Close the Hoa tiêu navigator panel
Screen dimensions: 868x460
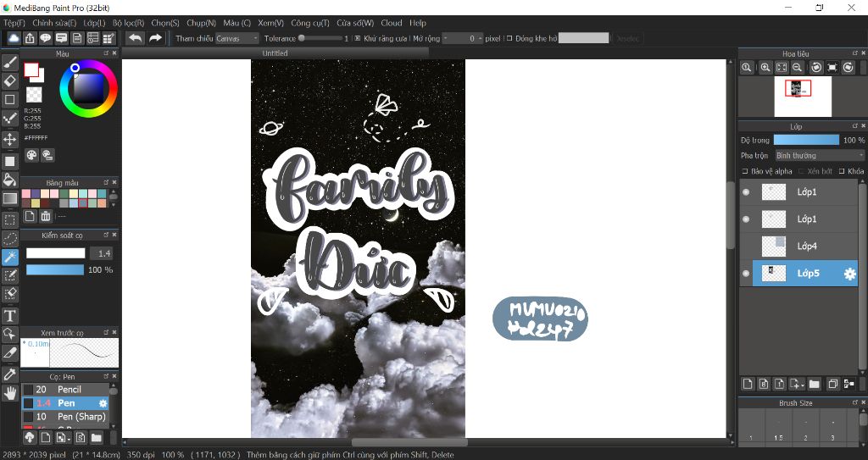click(x=863, y=53)
